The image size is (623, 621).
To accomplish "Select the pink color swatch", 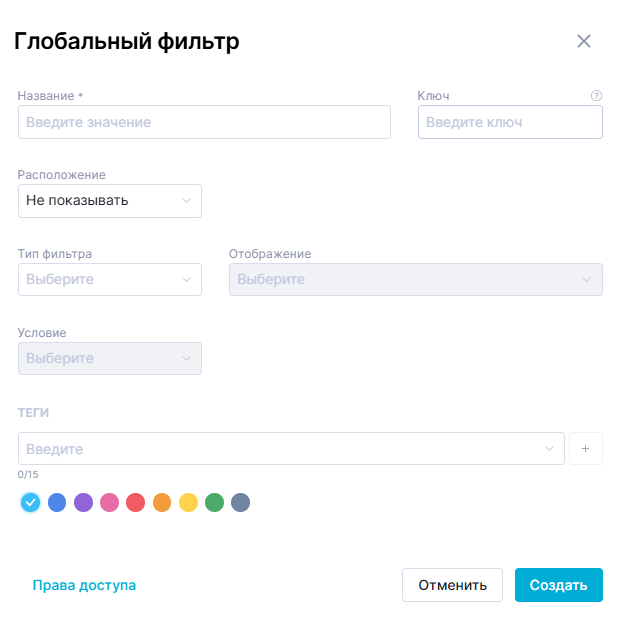I will click(109, 502).
